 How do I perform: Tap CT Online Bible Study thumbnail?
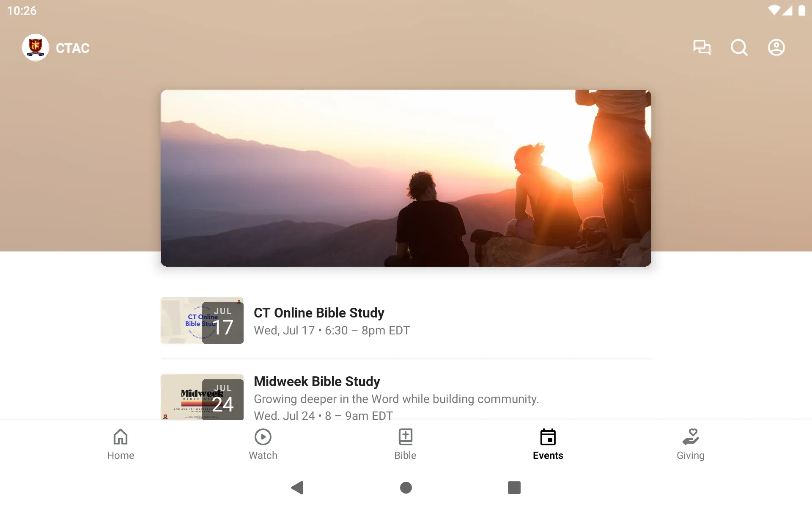tap(202, 320)
